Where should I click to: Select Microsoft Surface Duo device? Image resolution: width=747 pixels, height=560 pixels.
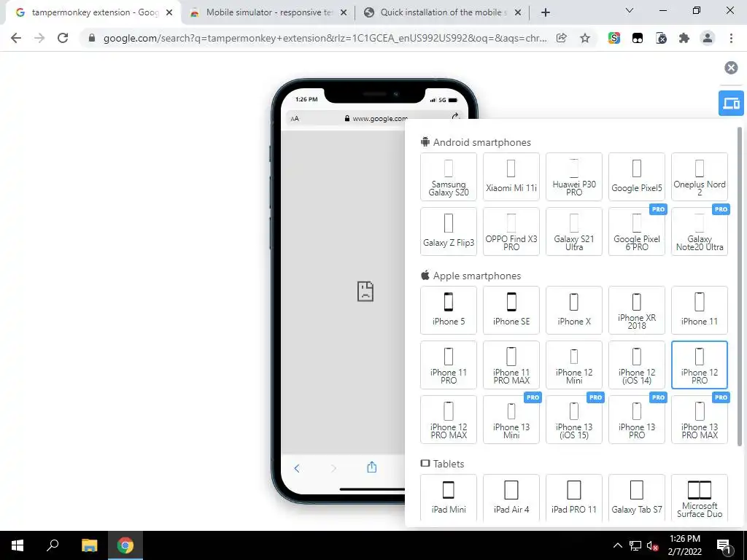click(700, 497)
